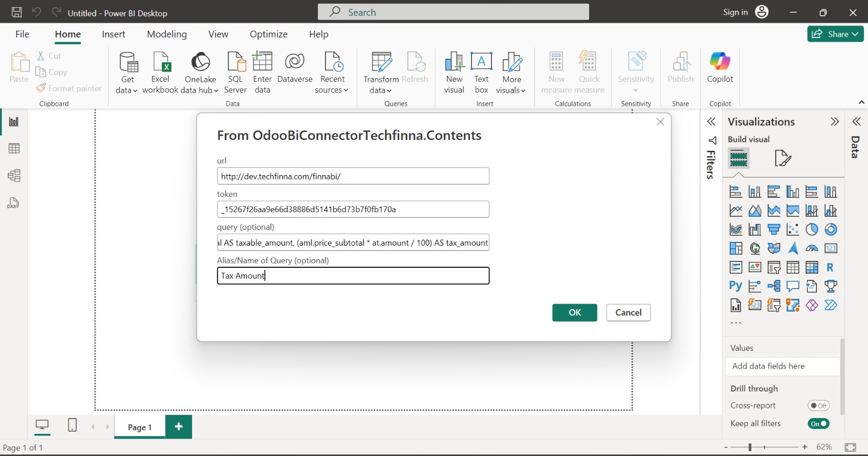
Task: Select the matrix visual icon
Action: click(x=812, y=267)
